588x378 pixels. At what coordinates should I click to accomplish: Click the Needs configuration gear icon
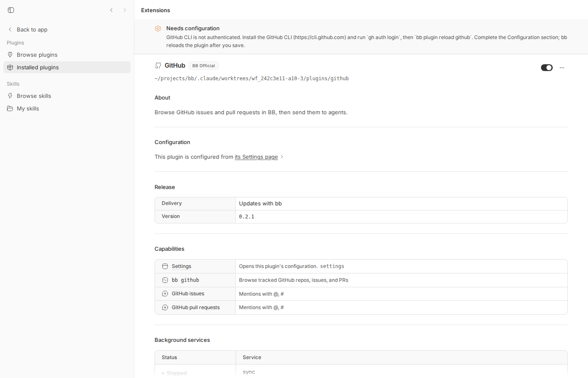pyautogui.click(x=158, y=29)
